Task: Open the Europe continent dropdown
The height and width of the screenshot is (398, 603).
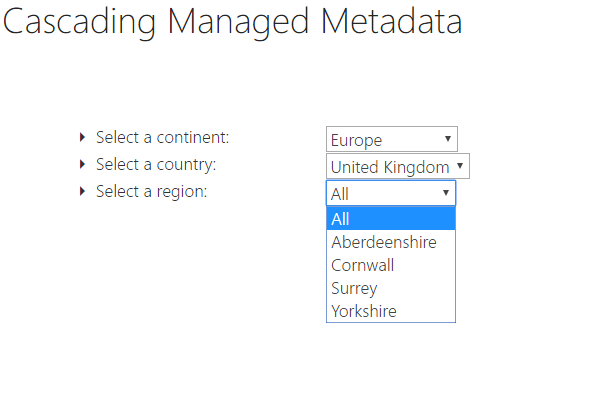Action: (x=391, y=139)
